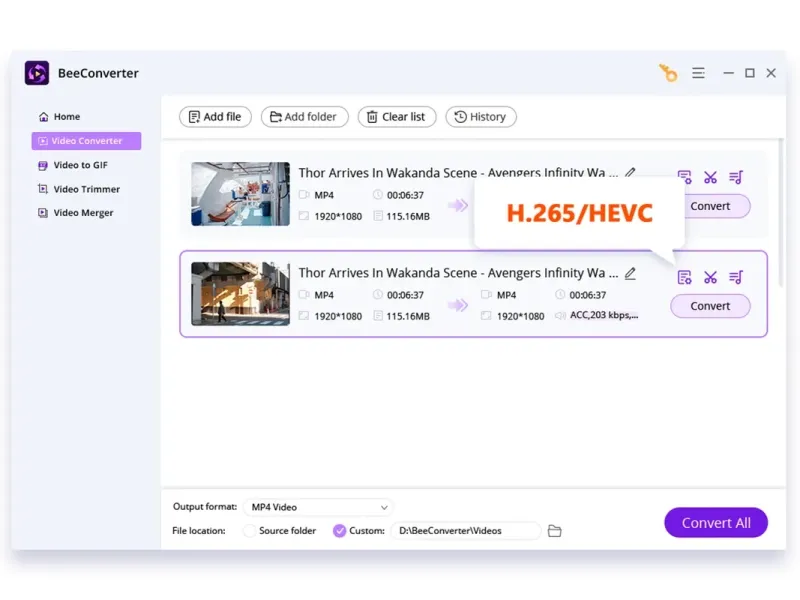Click the list's vertical scrollbar
This screenshot has width=800, height=600.
[x=781, y=212]
